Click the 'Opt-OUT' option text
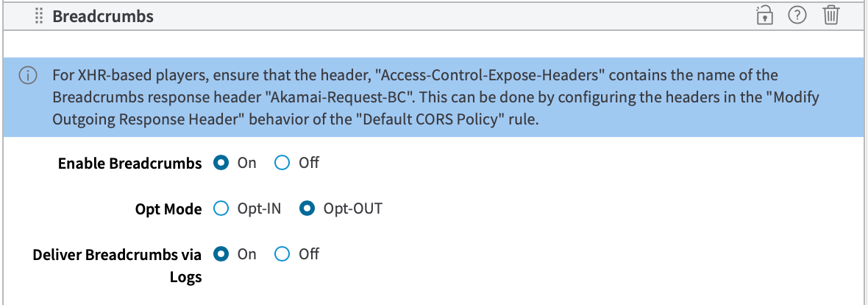 click(352, 209)
